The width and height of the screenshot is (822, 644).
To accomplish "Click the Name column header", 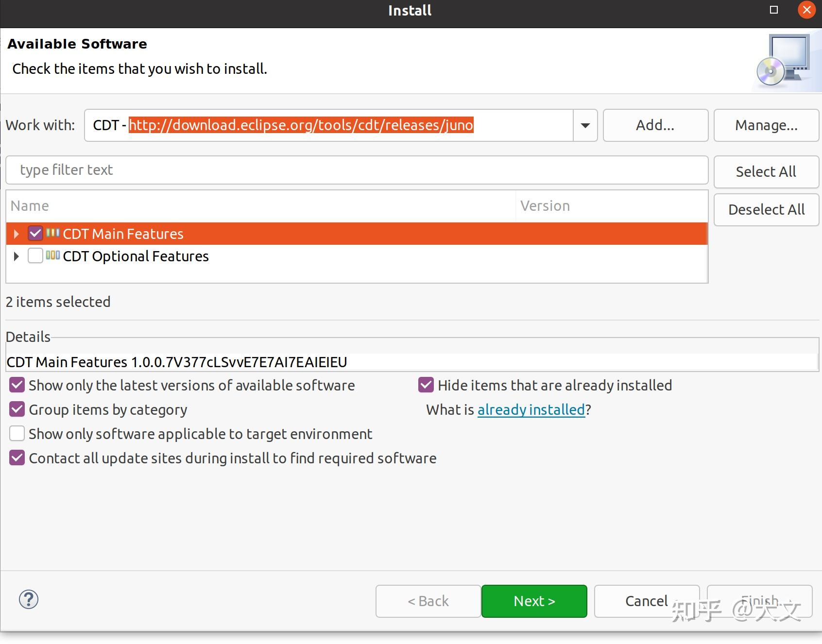I will point(261,206).
